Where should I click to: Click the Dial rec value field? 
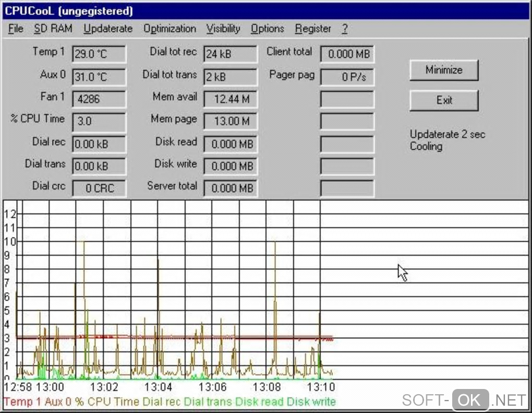pyautogui.click(x=99, y=144)
